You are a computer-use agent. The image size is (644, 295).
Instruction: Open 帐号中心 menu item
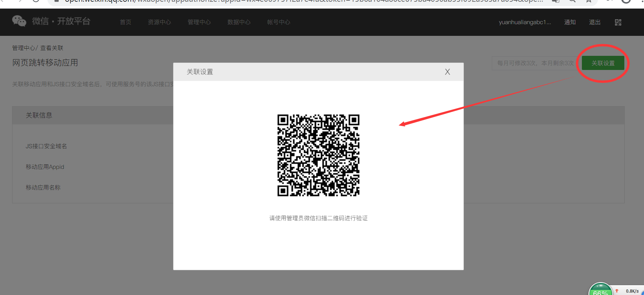click(279, 22)
